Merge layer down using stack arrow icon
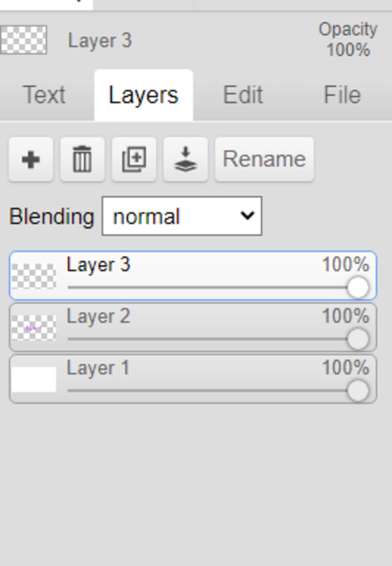Image resolution: width=392 pixels, height=566 pixels. (x=186, y=159)
